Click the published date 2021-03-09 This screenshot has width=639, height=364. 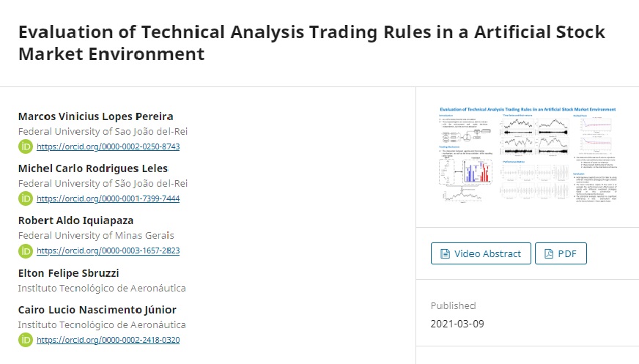(x=457, y=324)
